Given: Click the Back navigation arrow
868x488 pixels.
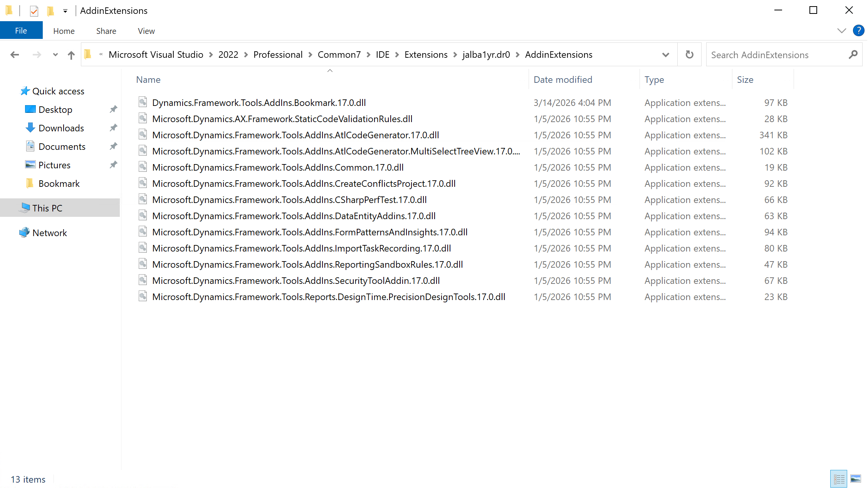Looking at the screenshot, I should tap(15, 55).
